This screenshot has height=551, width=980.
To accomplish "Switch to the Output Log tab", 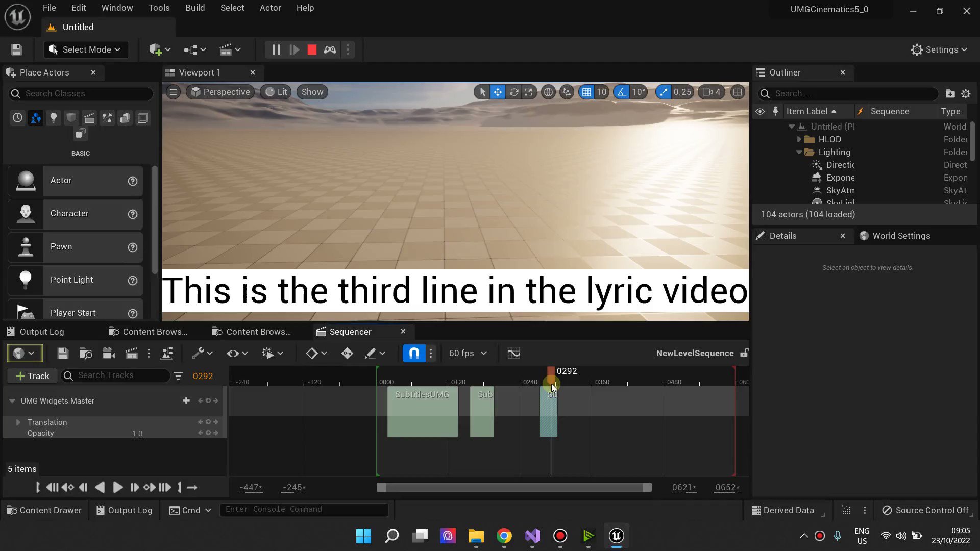I will tap(36, 332).
